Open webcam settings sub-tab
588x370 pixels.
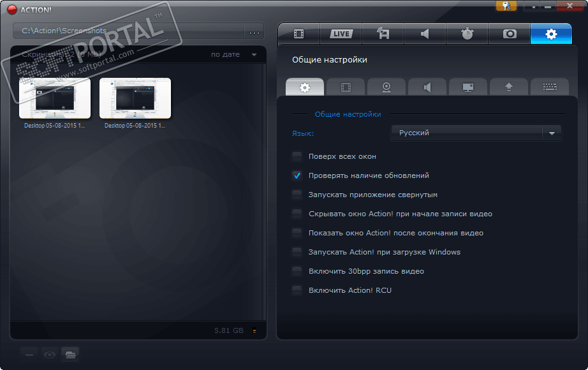click(386, 87)
